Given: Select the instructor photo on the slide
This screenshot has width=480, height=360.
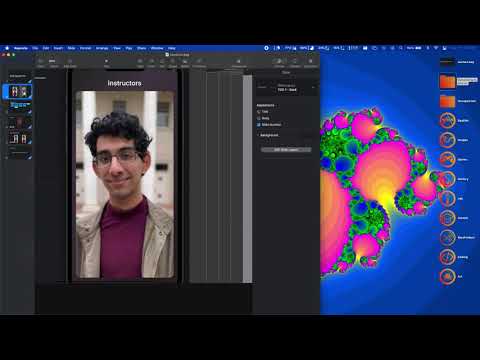Looking at the screenshot, I should coord(125,184).
